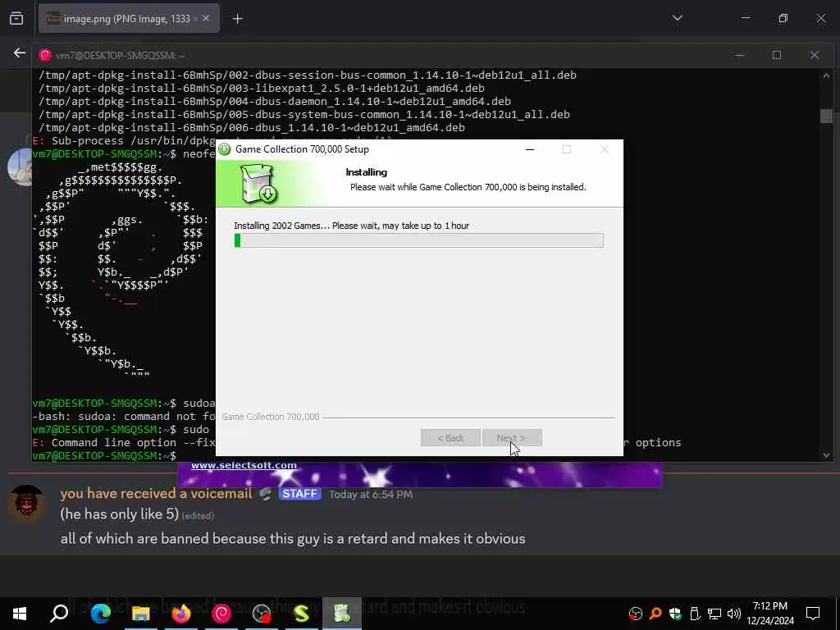
Task: Click the installer box icon in setup header
Action: coord(258,184)
